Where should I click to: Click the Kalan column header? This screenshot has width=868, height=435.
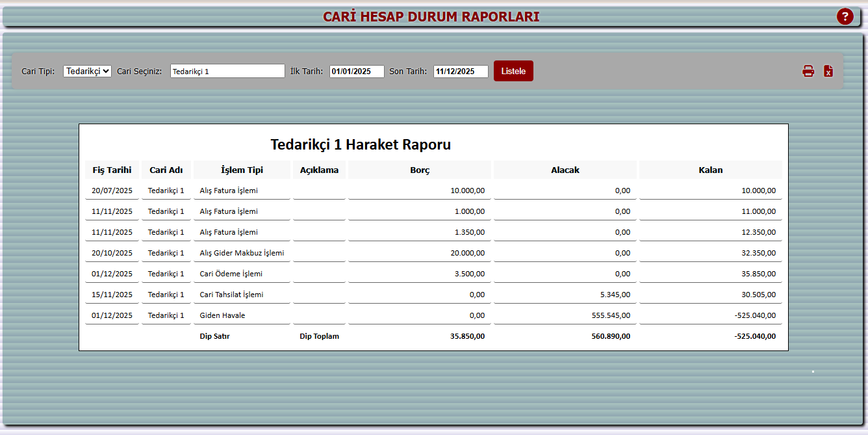(x=710, y=170)
